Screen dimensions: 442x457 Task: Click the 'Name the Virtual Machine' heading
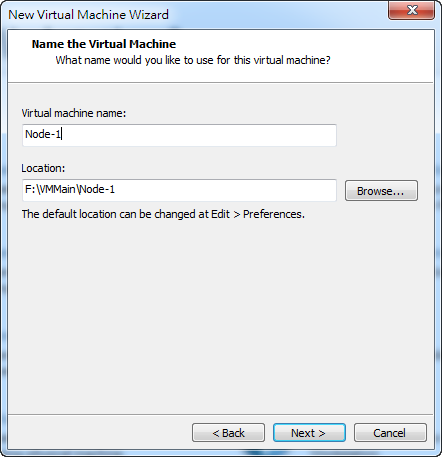pyautogui.click(x=104, y=44)
